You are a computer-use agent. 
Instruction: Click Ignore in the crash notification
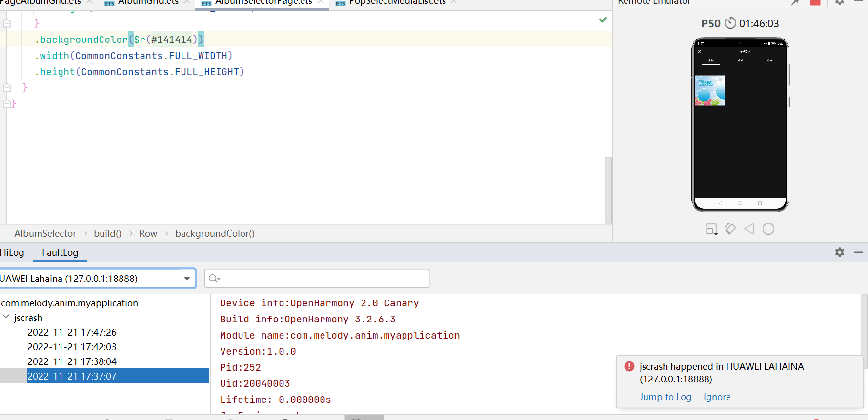click(x=717, y=397)
